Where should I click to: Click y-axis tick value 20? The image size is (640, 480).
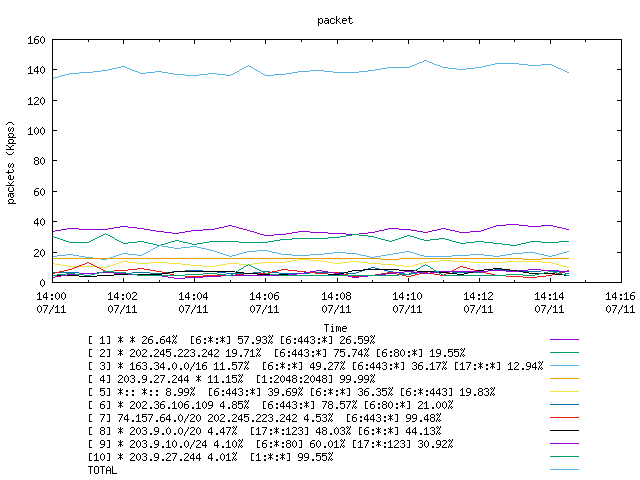(39, 253)
